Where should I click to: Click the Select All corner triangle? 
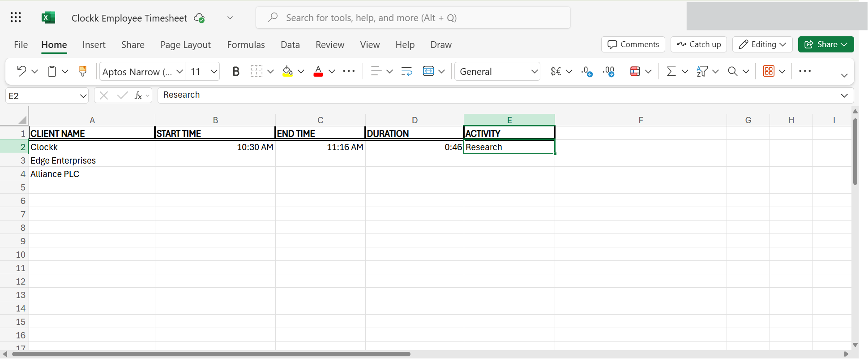[x=23, y=120]
